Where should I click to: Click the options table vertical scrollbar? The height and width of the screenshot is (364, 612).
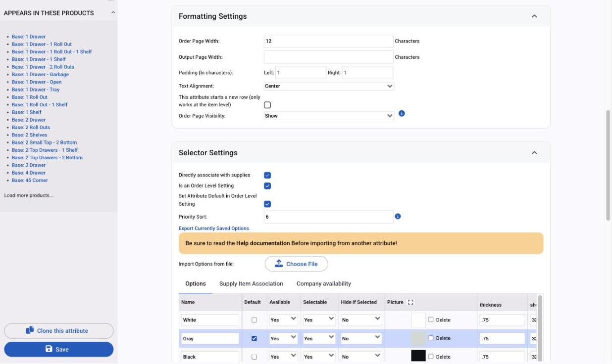coord(539,328)
